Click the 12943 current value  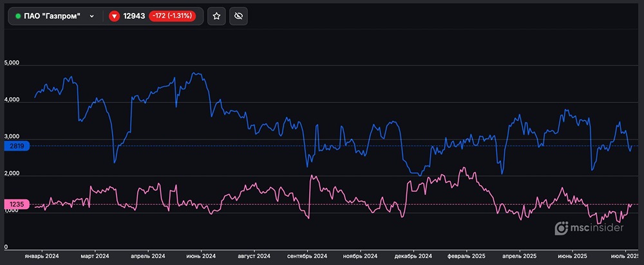(134, 16)
